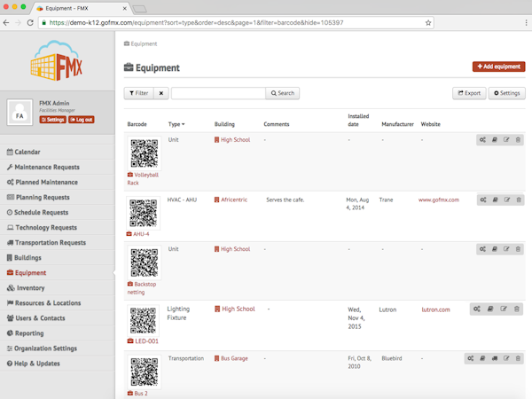Click the bus icon in Bus 2 row
This screenshot has width=532, height=399.
point(495,358)
